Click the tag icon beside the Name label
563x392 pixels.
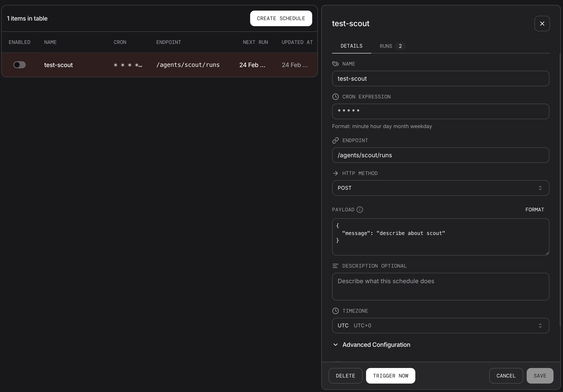point(335,64)
